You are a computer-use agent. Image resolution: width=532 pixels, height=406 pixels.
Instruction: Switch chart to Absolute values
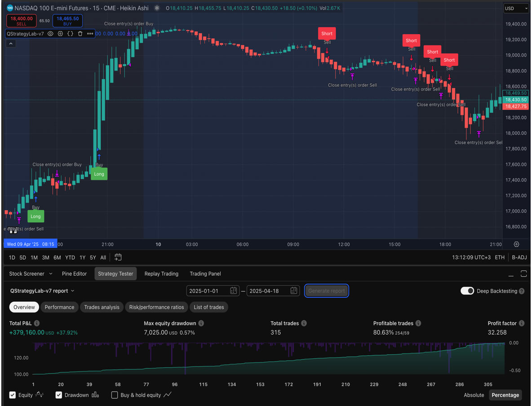click(474, 395)
